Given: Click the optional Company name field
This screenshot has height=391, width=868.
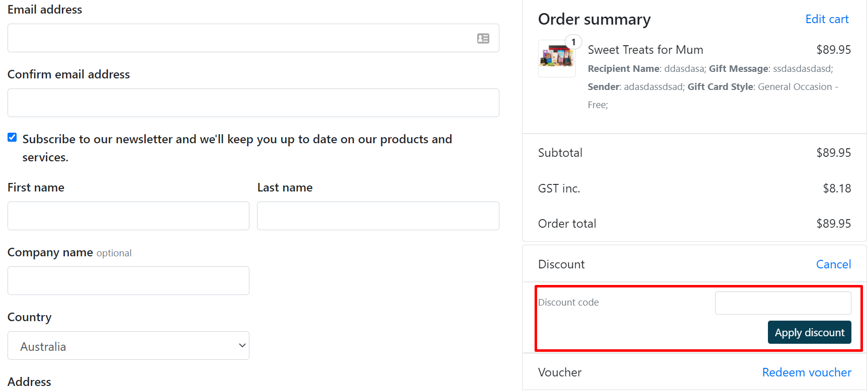Looking at the screenshot, I should coord(128,280).
